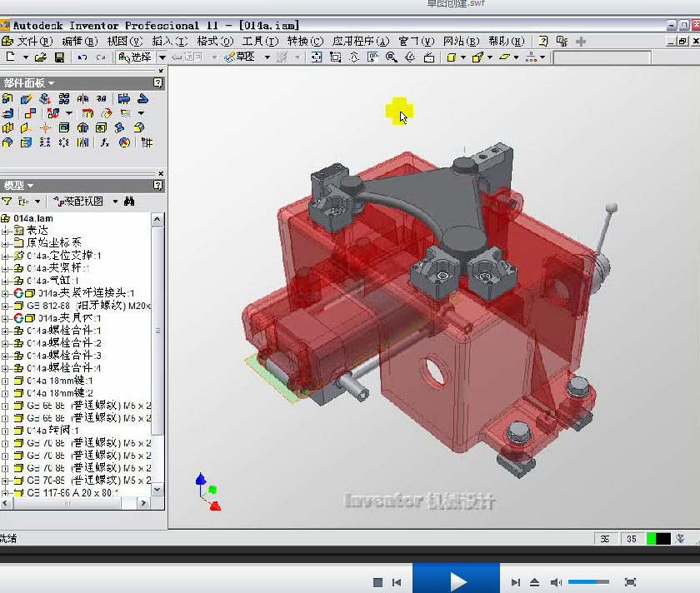Open the display mode dropdown arrow
The image size is (700, 593).
click(x=463, y=57)
